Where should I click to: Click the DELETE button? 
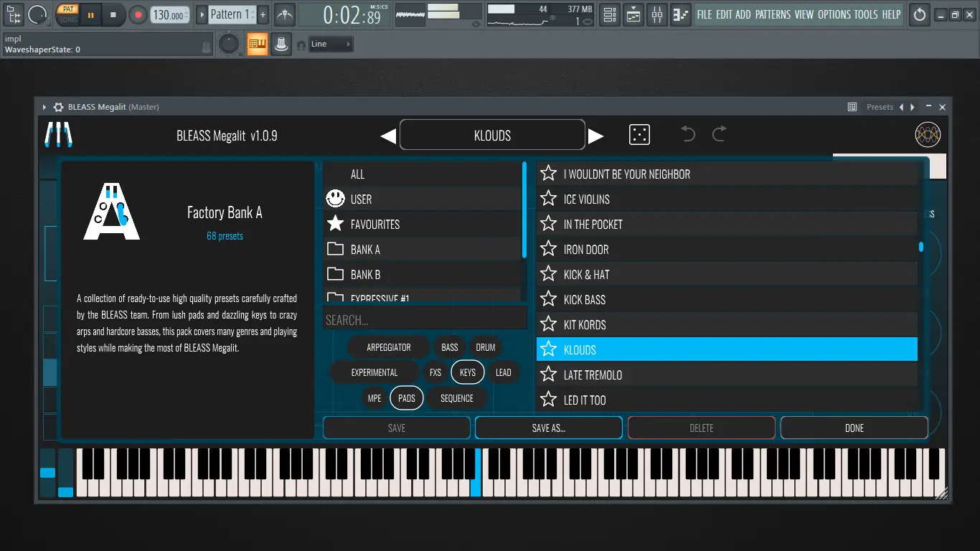702,428
